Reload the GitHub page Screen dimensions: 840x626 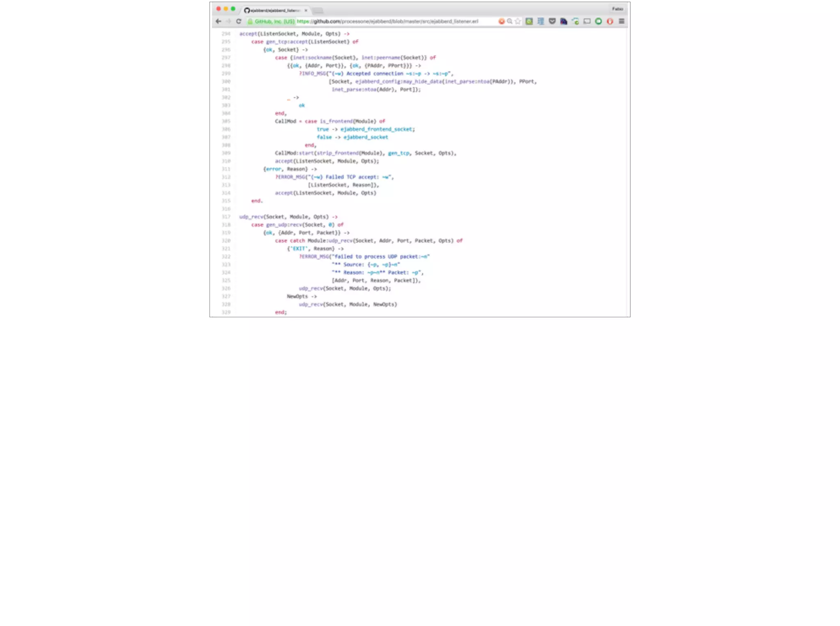238,21
